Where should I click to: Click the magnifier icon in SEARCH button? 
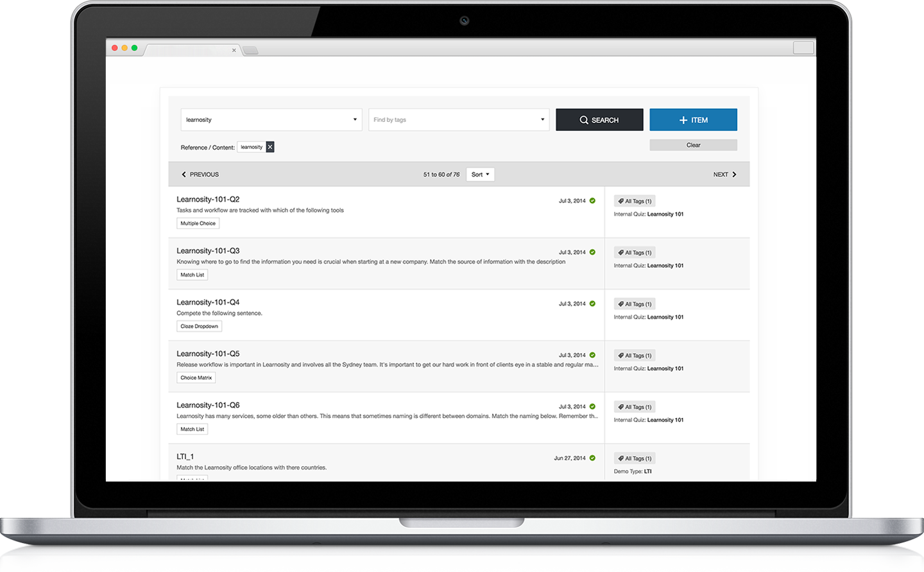584,120
